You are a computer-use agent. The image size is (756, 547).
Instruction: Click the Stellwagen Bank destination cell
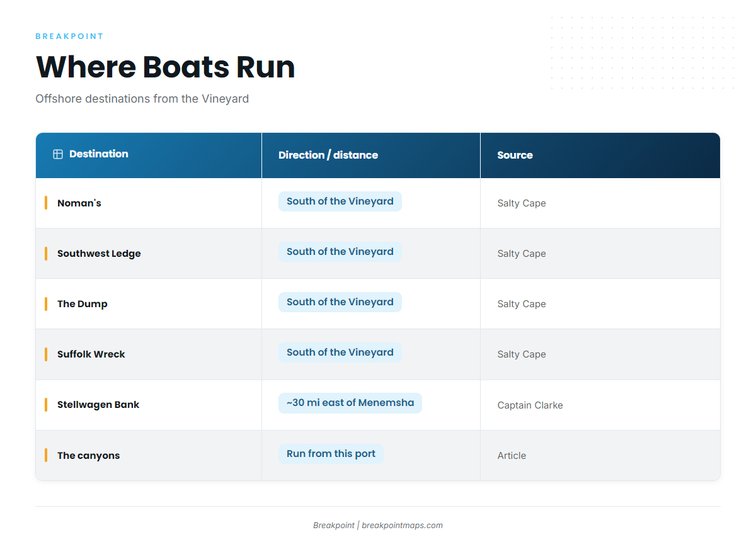tap(149, 405)
